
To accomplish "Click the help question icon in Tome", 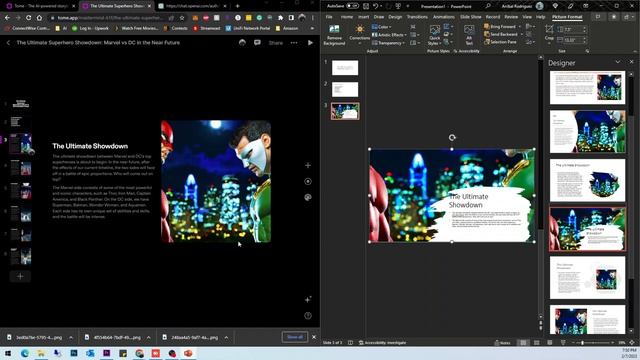I will pos(308,316).
